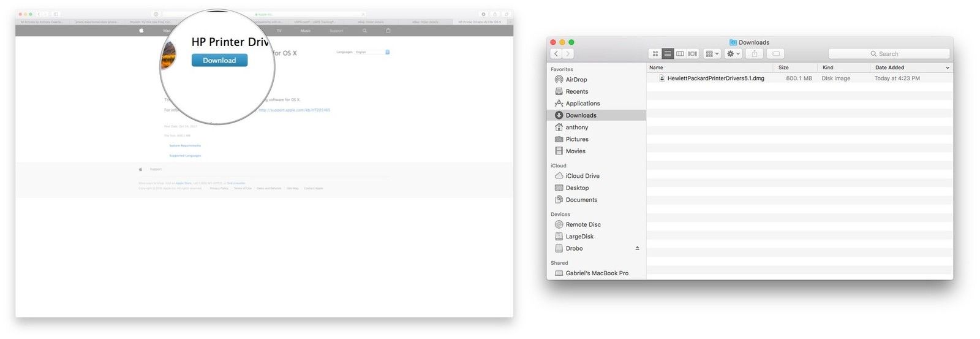Viewport: 980px width, 339px height.
Task: Go back in the Safari window
Action: click(x=39, y=14)
